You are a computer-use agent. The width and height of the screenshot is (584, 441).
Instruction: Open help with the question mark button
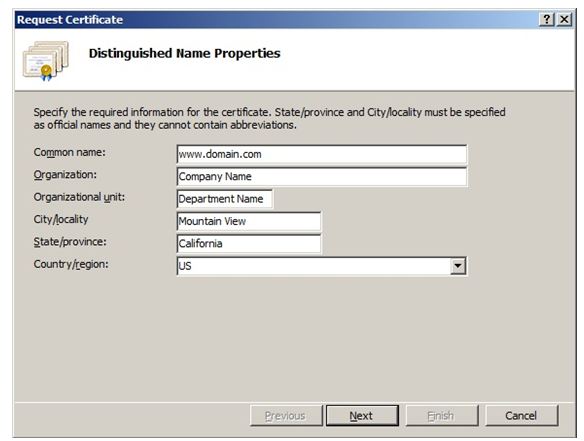click(x=546, y=19)
